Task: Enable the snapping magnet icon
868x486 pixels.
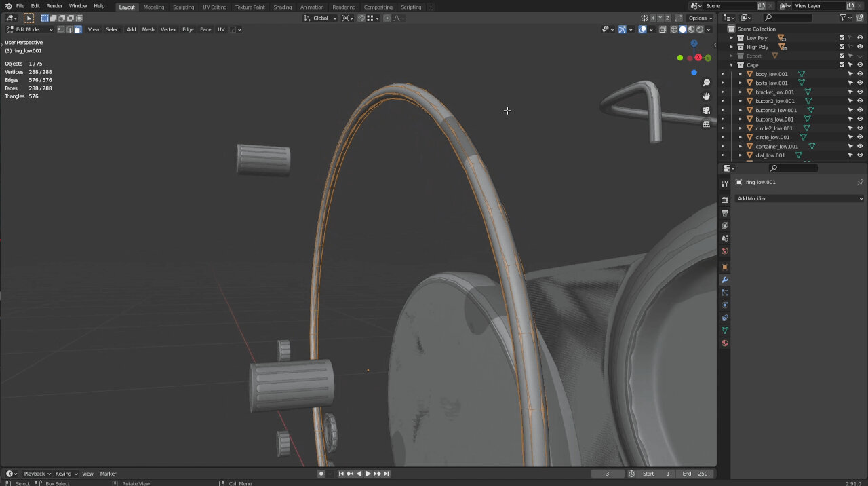Action: coord(346,18)
